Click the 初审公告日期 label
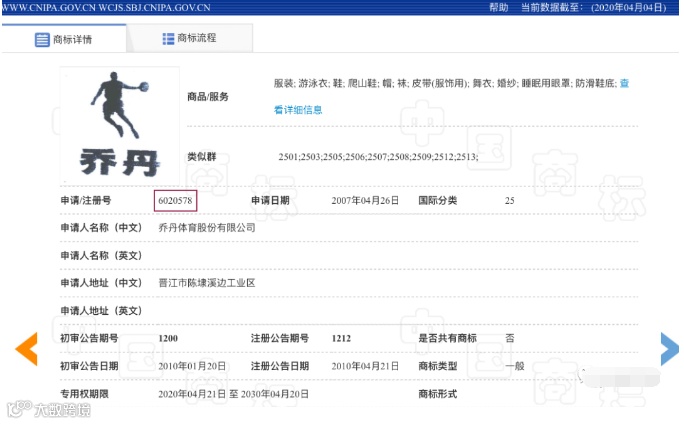Viewport: 684px width, 424px height. 89,366
